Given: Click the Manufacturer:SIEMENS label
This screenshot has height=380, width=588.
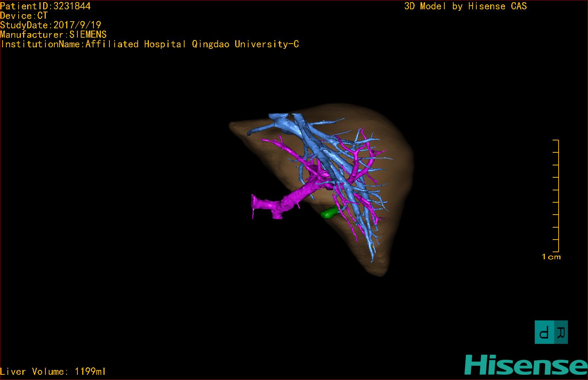Looking at the screenshot, I should [53, 35].
